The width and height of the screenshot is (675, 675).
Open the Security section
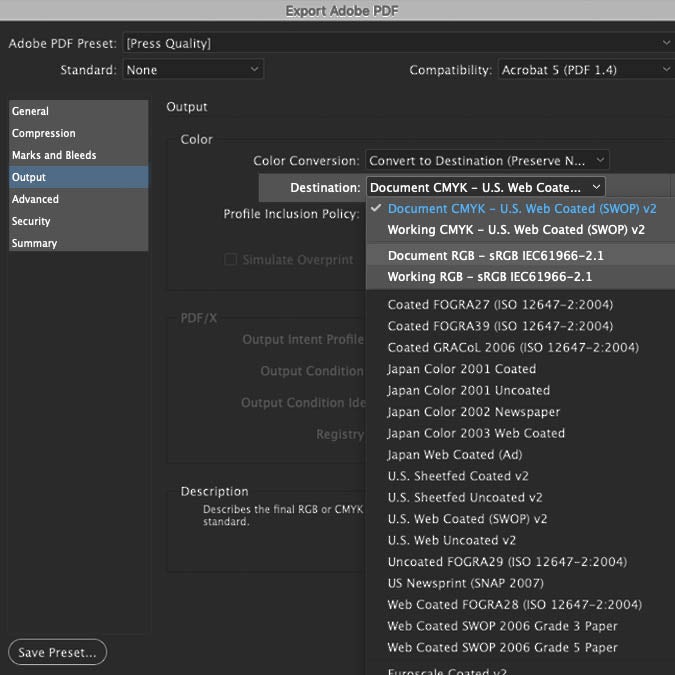pyautogui.click(x=31, y=221)
